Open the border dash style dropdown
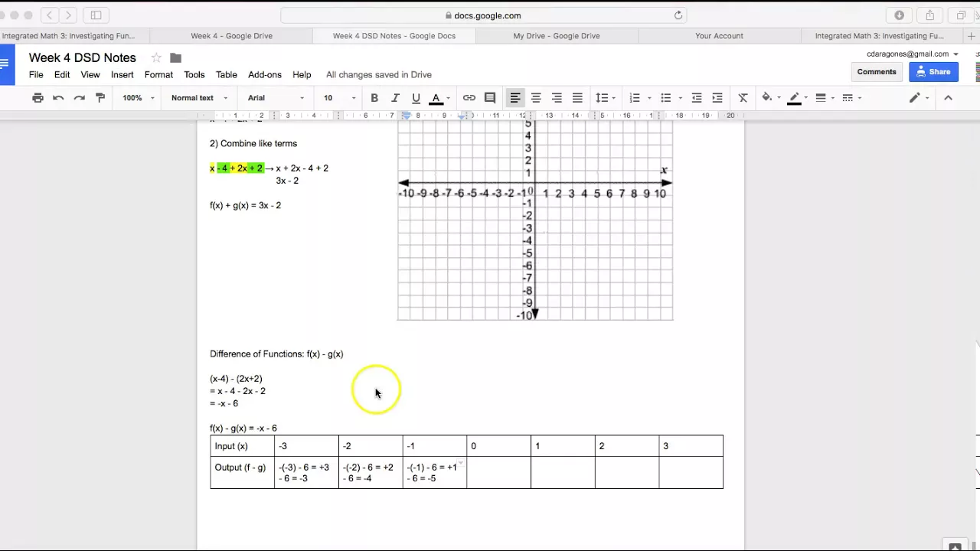 pos(851,98)
